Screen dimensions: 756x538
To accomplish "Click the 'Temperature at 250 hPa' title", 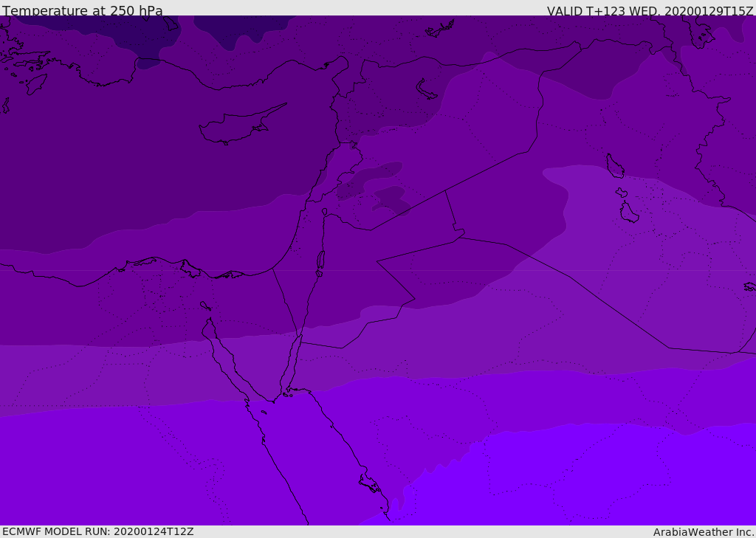I will pyautogui.click(x=83, y=10).
